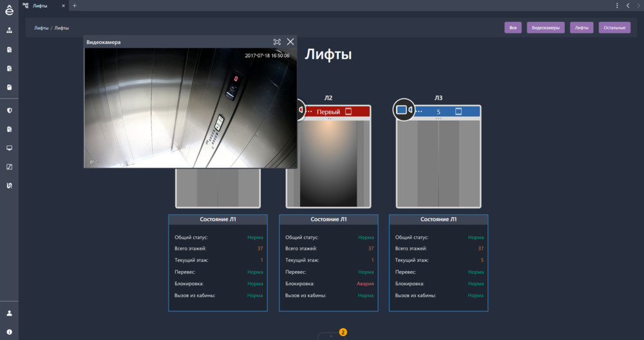This screenshot has height=340, width=644.
Task: Open the monitor icon in left sidebar
Action: pos(9,148)
